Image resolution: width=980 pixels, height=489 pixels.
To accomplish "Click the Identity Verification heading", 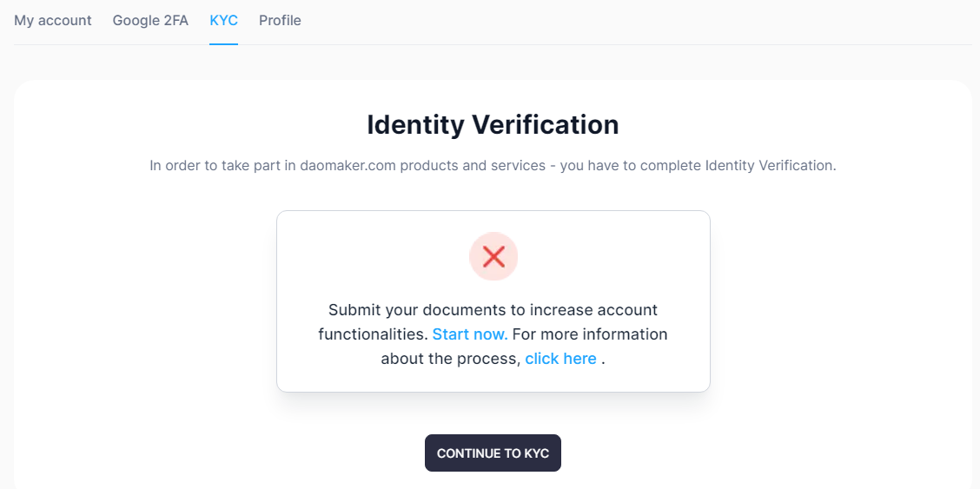I will click(x=493, y=125).
